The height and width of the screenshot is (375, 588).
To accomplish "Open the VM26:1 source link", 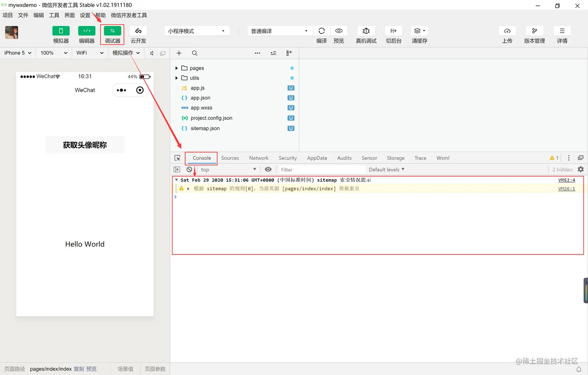I will 567,189.
